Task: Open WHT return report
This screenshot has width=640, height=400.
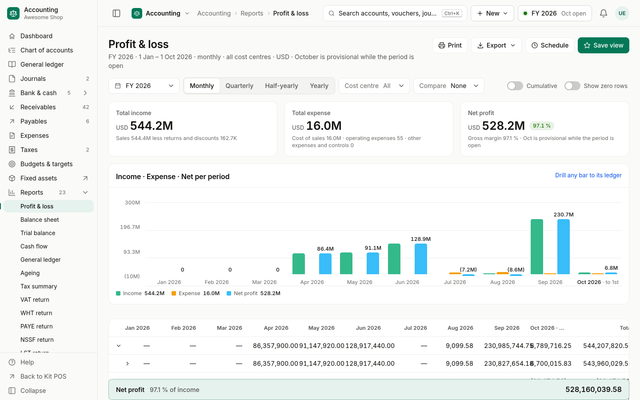Action: coord(49,313)
